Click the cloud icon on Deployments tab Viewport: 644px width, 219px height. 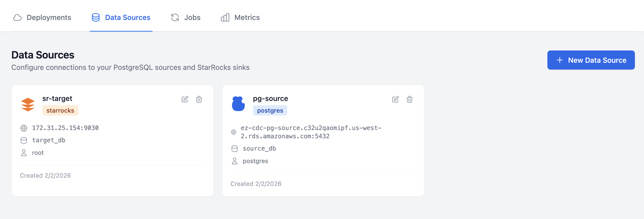point(17,17)
